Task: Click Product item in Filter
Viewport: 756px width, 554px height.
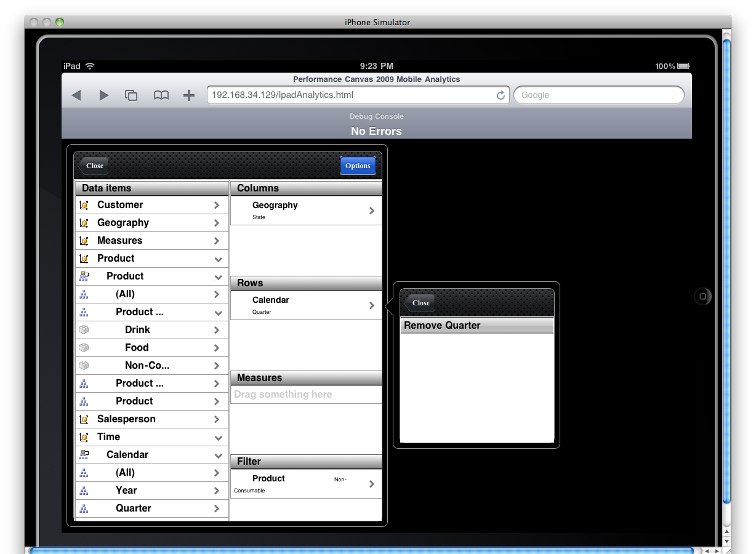Action: (306, 484)
